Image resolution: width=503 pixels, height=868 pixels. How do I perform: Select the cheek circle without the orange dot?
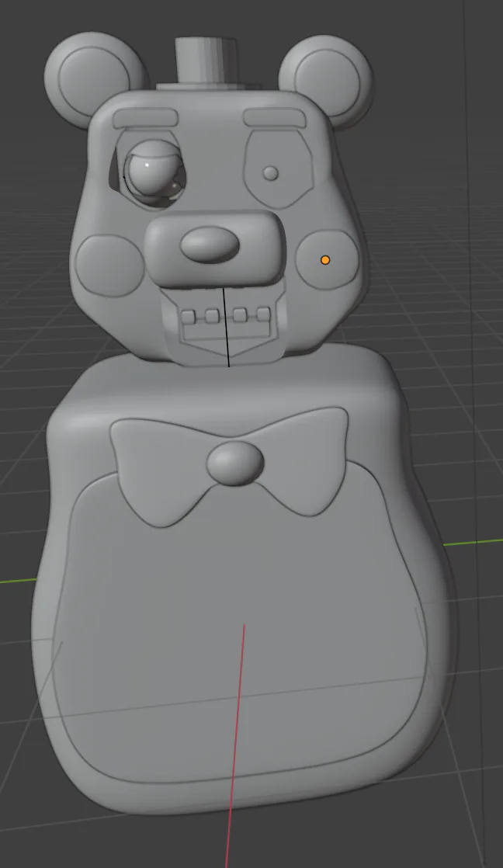pyautogui.click(x=110, y=266)
